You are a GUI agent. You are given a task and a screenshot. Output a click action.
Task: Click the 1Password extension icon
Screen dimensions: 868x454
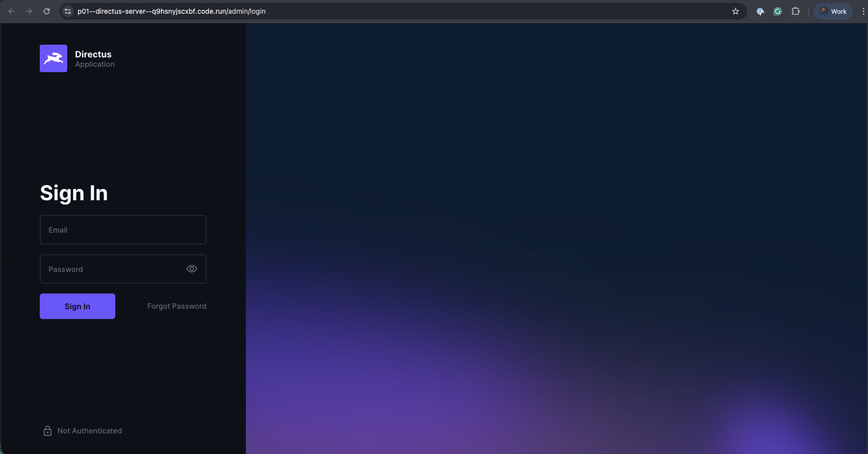761,11
